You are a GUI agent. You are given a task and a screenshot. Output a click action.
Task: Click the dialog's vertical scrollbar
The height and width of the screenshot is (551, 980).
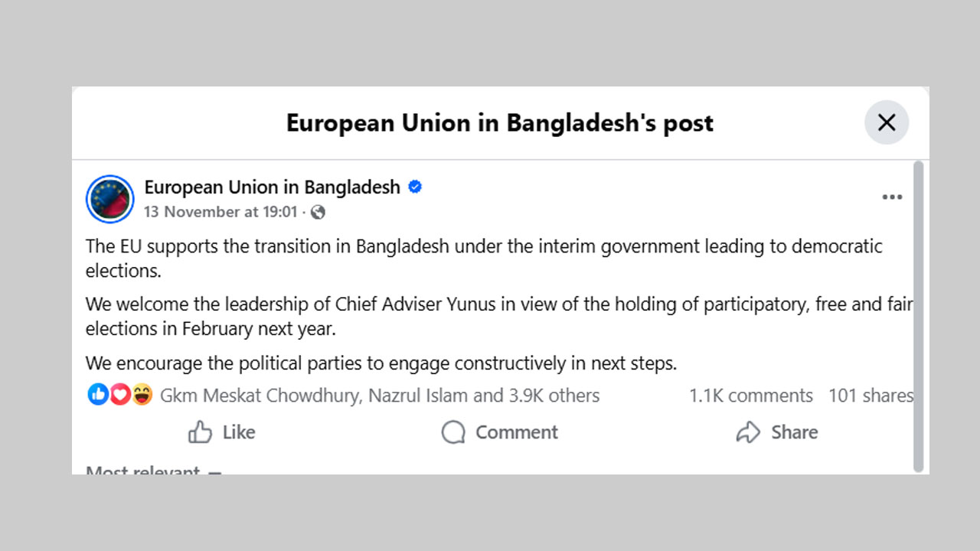click(x=919, y=314)
